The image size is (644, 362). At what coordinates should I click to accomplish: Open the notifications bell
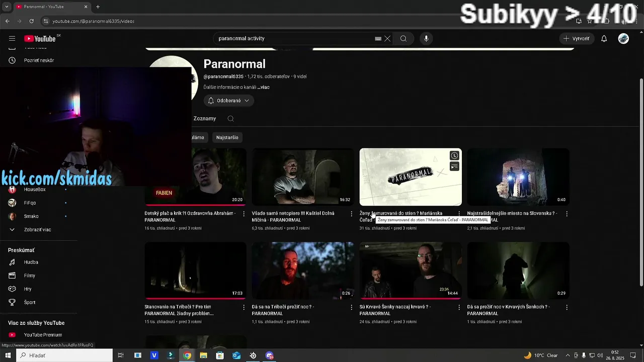[x=604, y=39]
